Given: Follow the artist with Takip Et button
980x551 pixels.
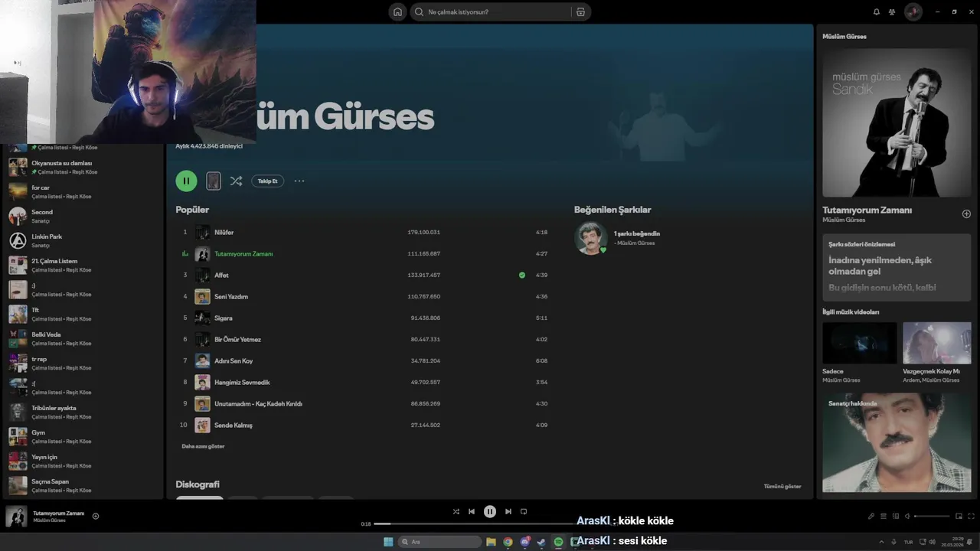Looking at the screenshot, I should pos(268,181).
